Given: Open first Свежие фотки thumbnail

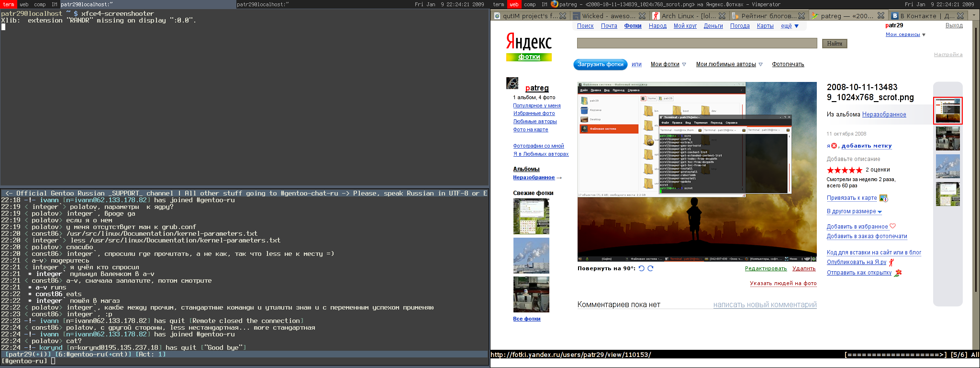Looking at the screenshot, I should click(531, 217).
